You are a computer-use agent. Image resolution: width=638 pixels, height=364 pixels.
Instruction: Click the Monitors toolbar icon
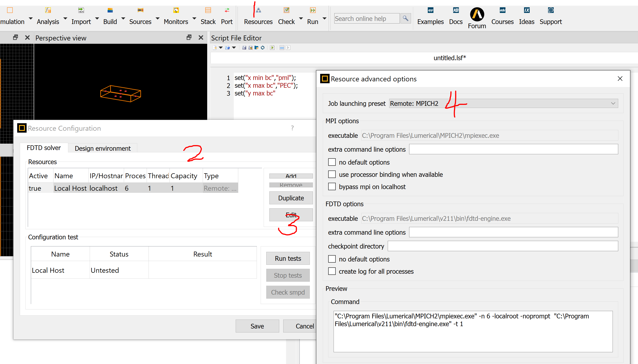[x=176, y=11]
